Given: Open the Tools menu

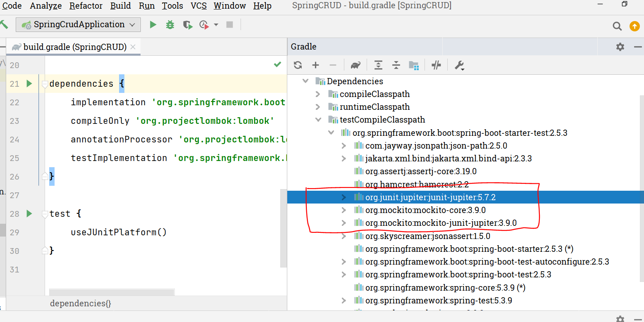Looking at the screenshot, I should pyautogui.click(x=172, y=6).
